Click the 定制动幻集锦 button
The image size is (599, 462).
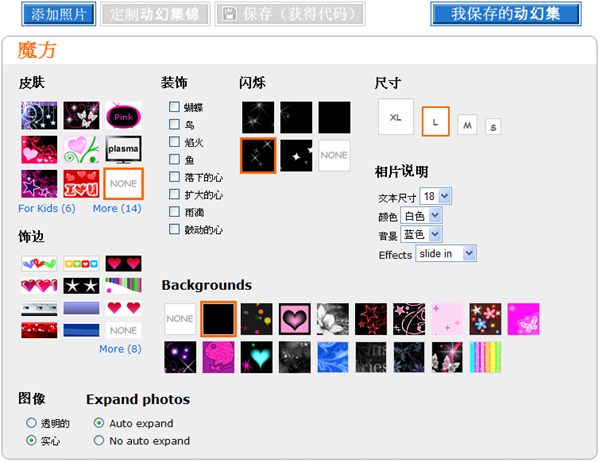pyautogui.click(x=155, y=14)
